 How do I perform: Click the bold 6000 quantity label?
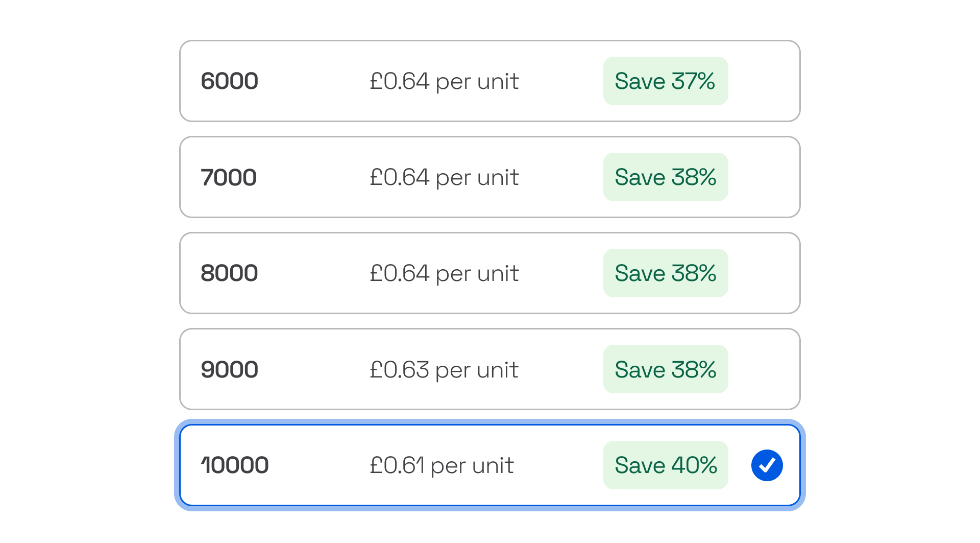(229, 81)
